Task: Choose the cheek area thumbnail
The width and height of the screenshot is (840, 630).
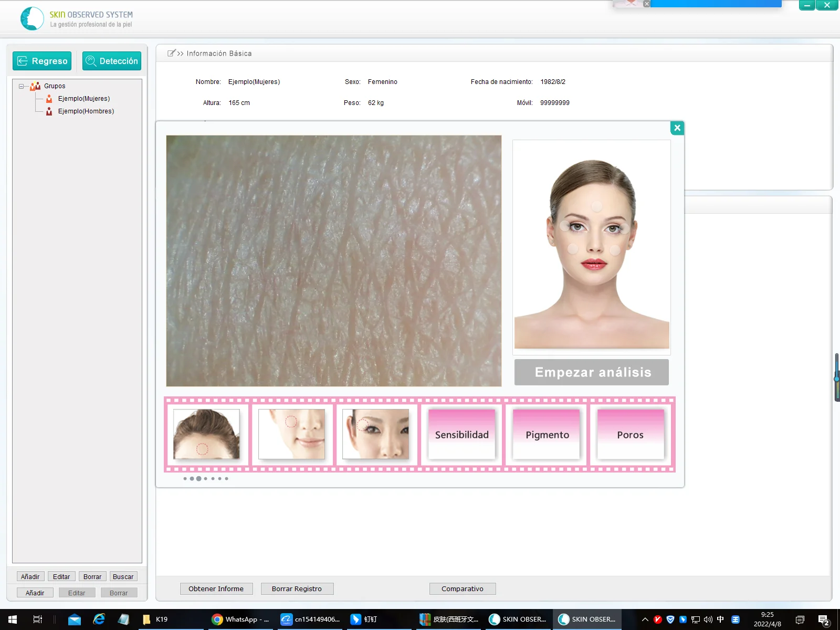Action: 291,434
